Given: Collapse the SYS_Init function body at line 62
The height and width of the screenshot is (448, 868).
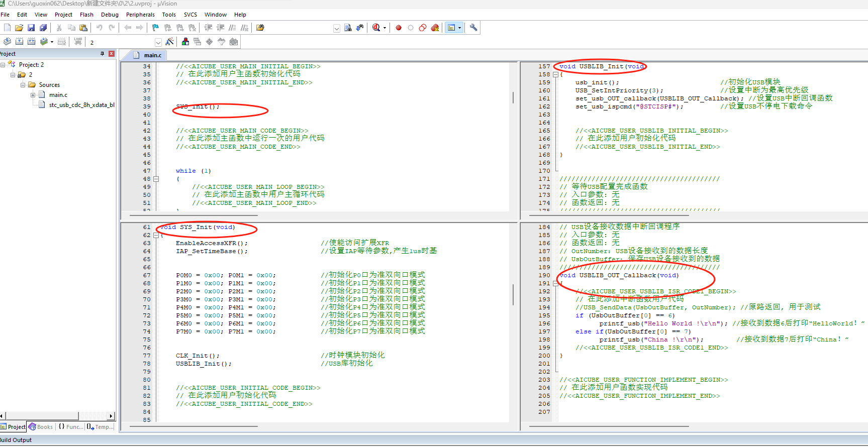Looking at the screenshot, I should pos(156,235).
